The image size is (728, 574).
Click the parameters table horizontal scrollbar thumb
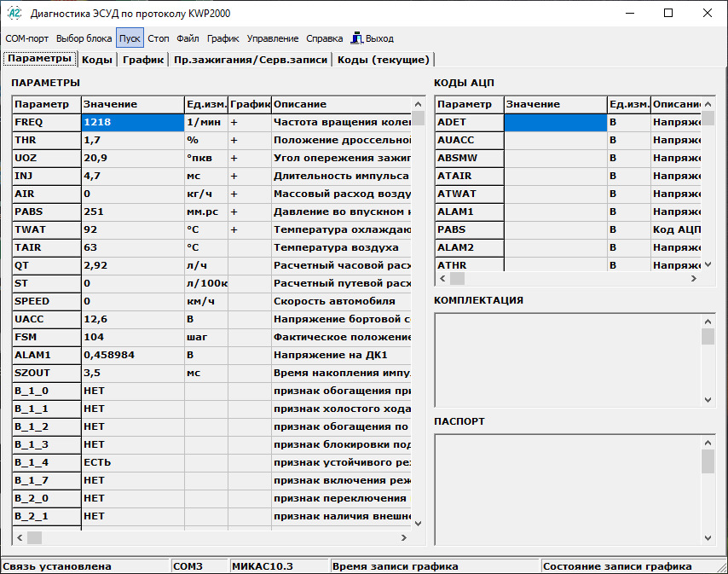pyautogui.click(x=34, y=538)
